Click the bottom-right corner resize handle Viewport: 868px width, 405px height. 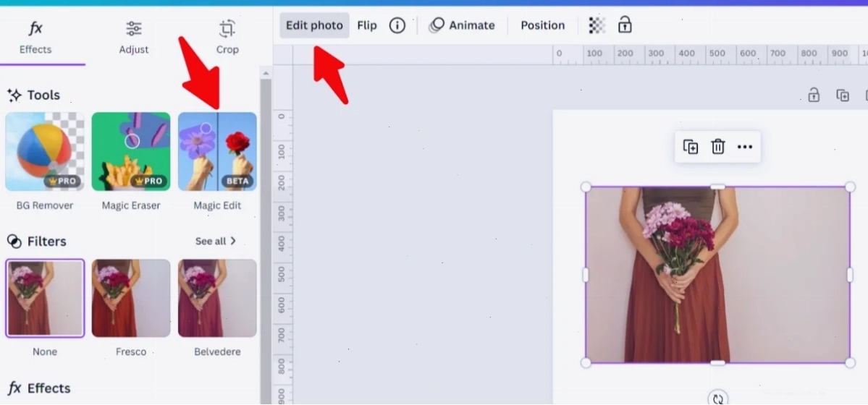(x=850, y=363)
